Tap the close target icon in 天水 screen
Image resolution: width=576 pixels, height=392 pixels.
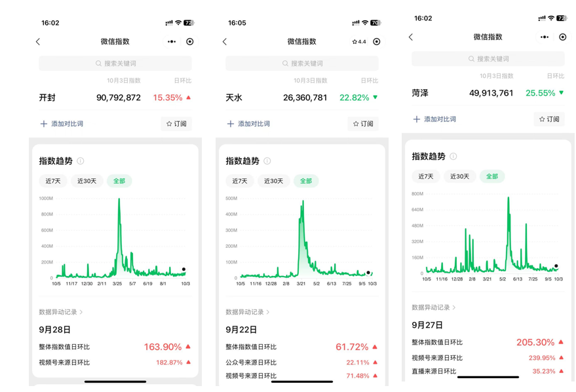[377, 41]
